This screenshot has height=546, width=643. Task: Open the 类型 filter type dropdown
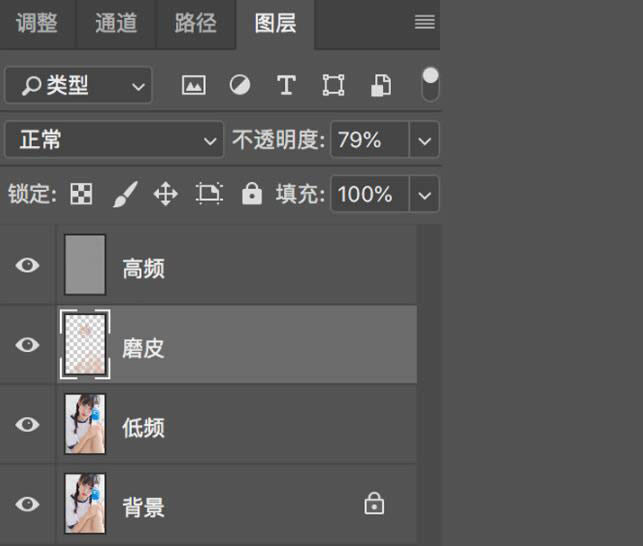pos(78,86)
